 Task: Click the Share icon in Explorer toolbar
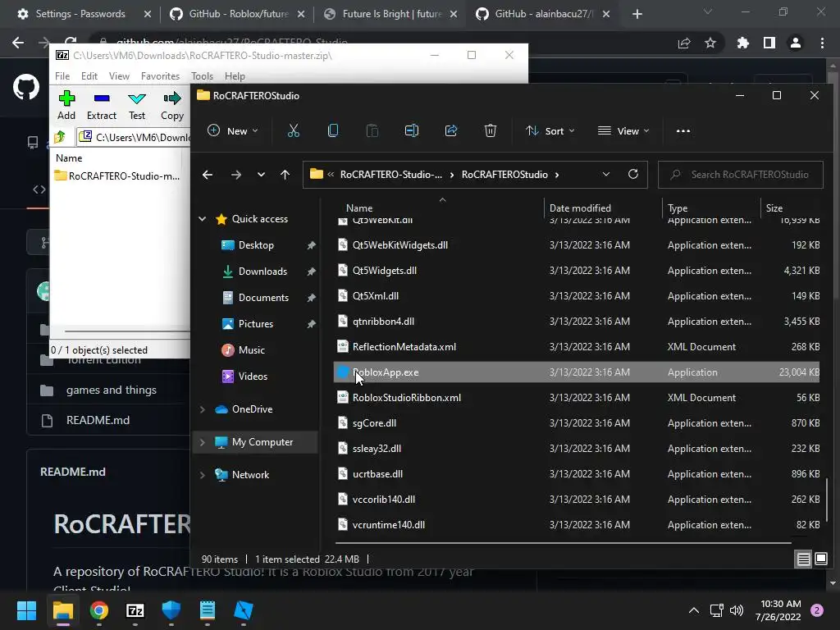coord(451,130)
